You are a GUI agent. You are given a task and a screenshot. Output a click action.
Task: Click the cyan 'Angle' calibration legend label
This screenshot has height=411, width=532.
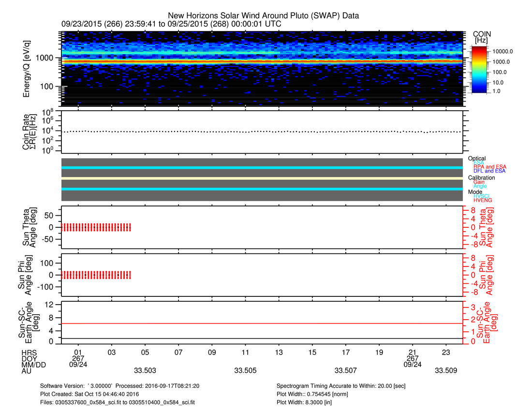coord(480,186)
